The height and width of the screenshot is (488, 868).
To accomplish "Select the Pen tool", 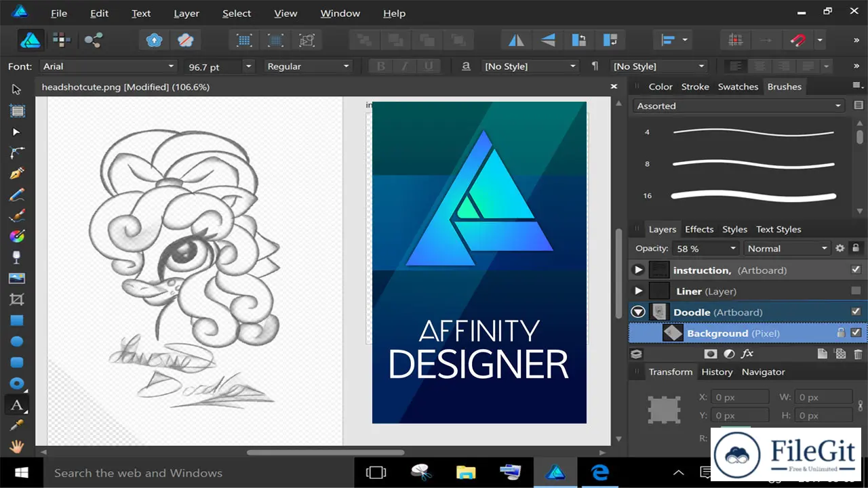I will point(17,174).
